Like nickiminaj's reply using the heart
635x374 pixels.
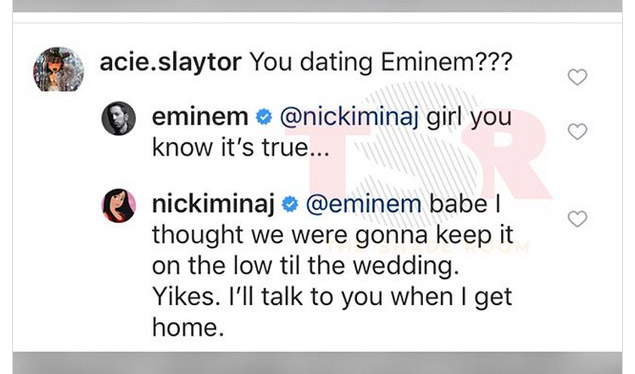click(577, 219)
